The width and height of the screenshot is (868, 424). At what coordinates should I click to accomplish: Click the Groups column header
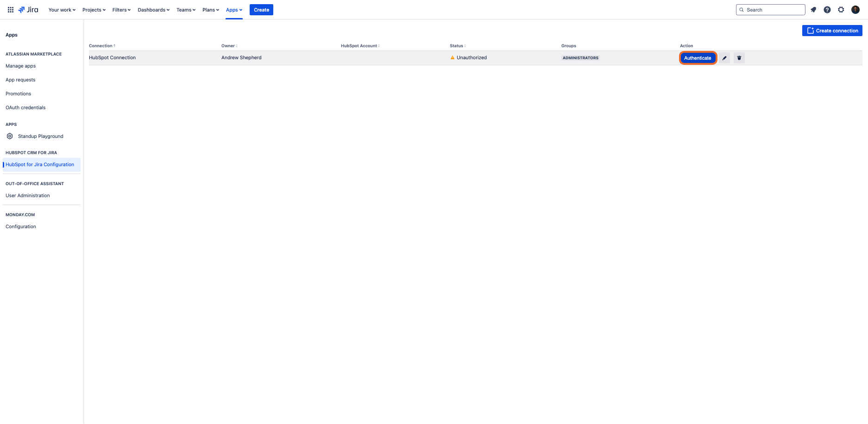(x=569, y=46)
